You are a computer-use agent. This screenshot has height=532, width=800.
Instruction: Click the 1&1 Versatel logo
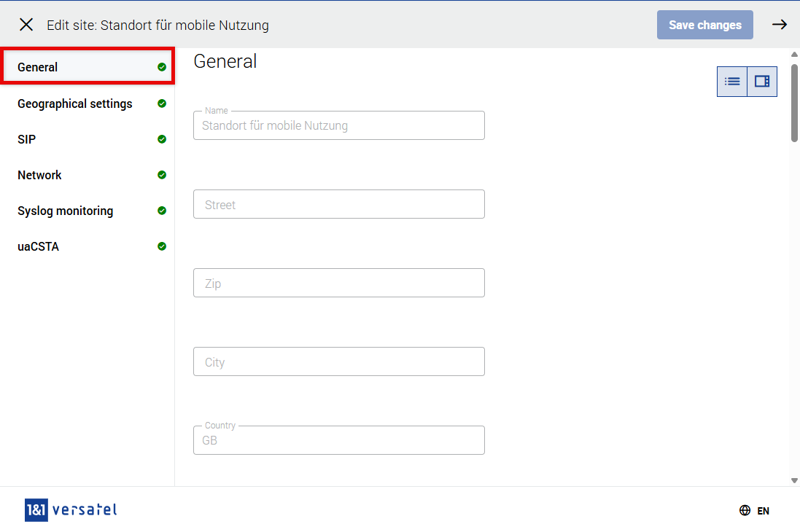point(71,510)
